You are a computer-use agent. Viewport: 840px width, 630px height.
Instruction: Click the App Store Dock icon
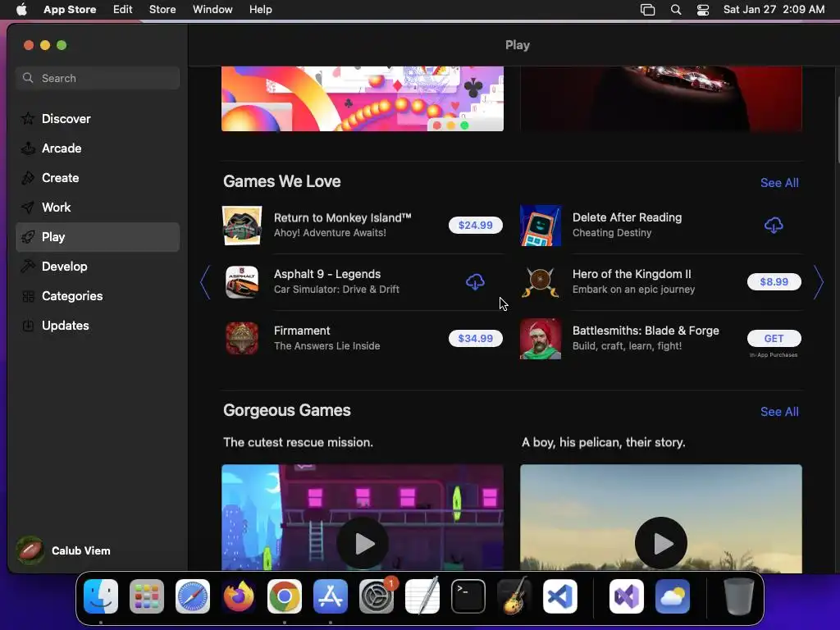point(331,596)
